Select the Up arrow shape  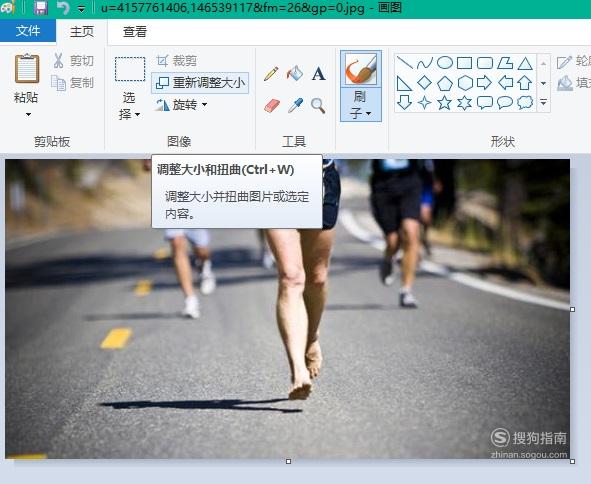(x=524, y=83)
